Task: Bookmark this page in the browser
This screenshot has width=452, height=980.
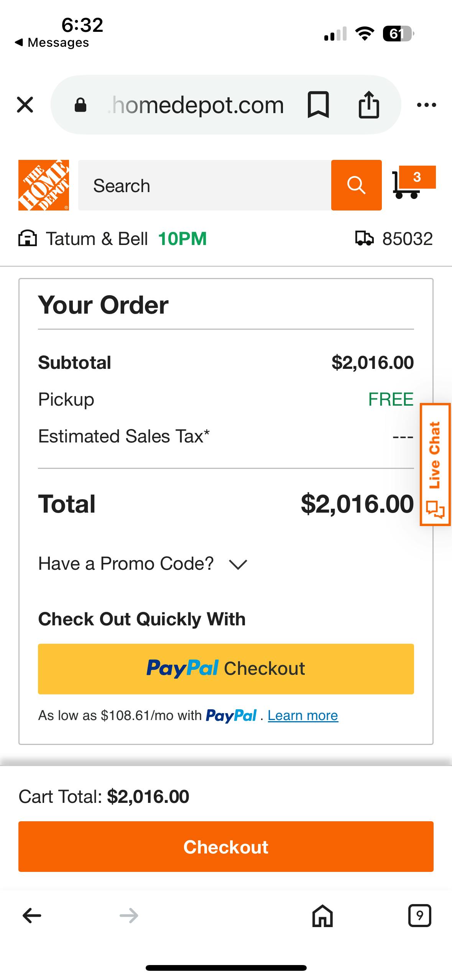Action: [x=318, y=105]
